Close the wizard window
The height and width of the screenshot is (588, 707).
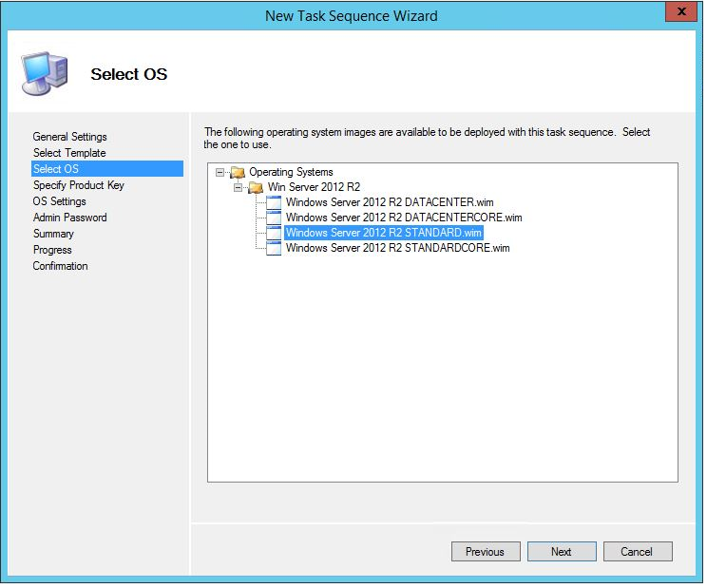(x=682, y=11)
